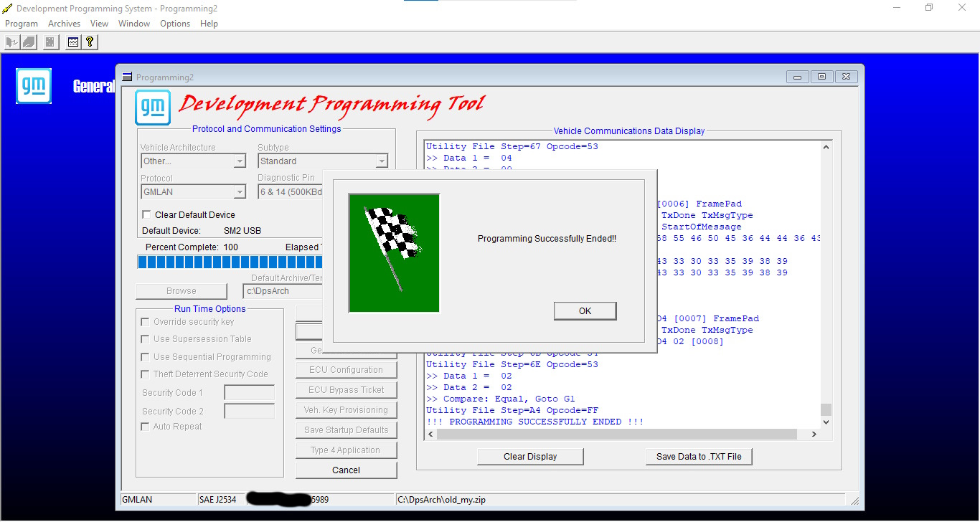Restore down the main application window
This screenshot has height=522, width=980.
click(929, 8)
